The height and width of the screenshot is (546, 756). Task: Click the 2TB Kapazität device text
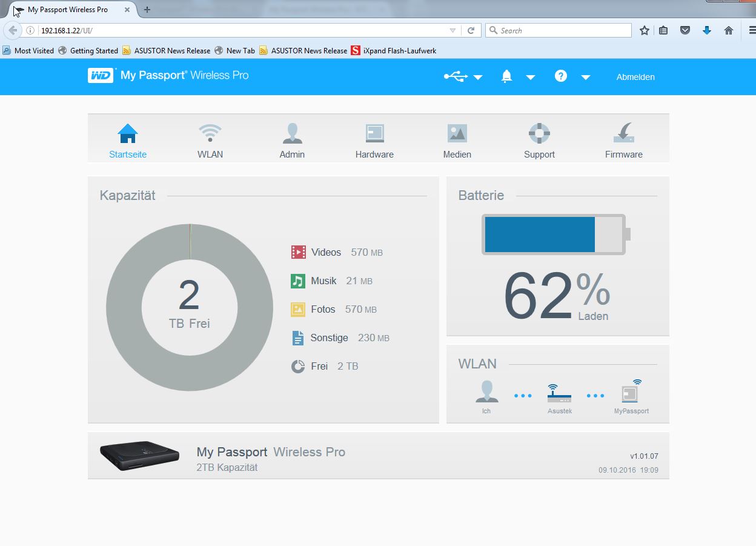pos(227,467)
